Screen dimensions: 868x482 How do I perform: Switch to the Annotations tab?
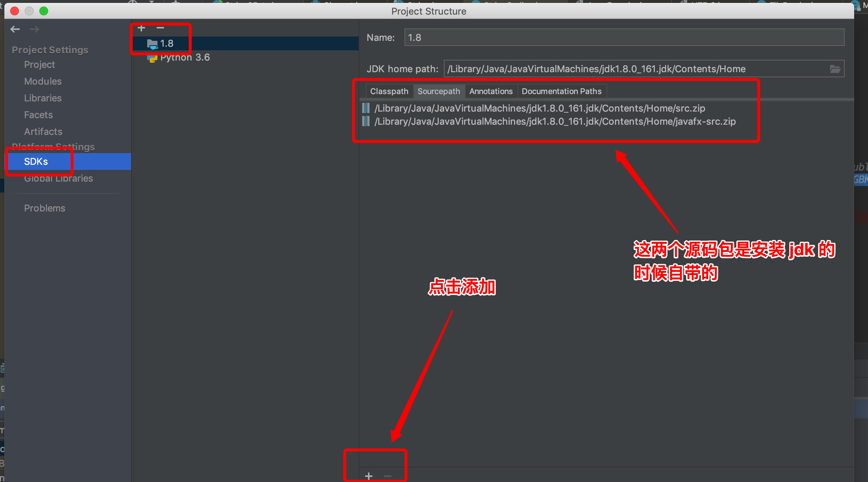click(490, 92)
